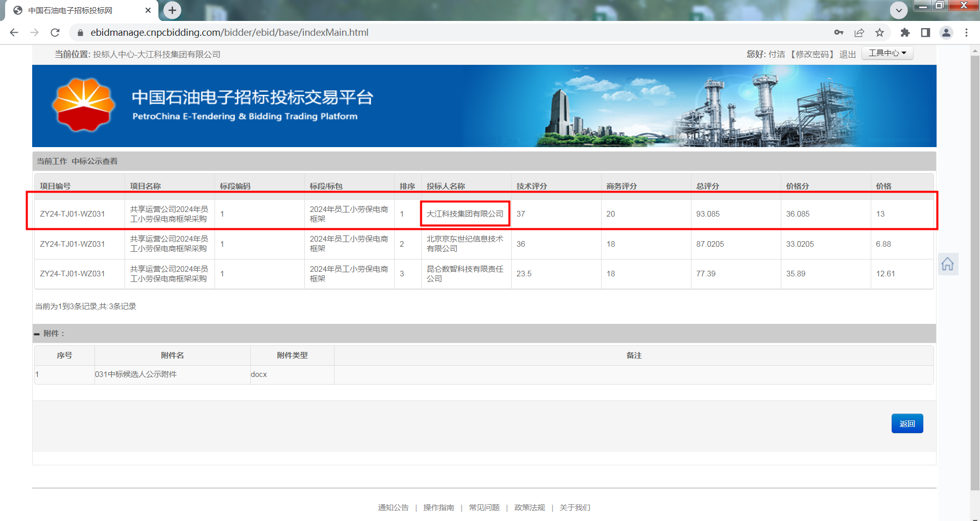This screenshot has width=980, height=521.
Task: Open the 操作指南 footer link
Action: coord(438,507)
